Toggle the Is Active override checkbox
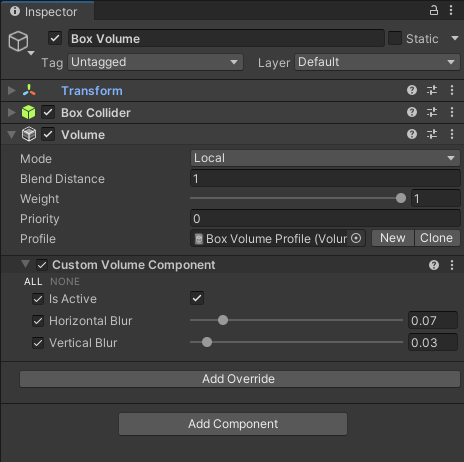Viewport: 464px width, 462px height. tap(38, 299)
